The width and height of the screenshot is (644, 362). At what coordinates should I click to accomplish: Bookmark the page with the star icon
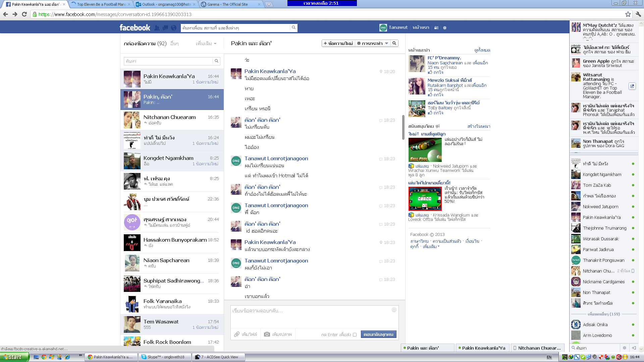628,14
